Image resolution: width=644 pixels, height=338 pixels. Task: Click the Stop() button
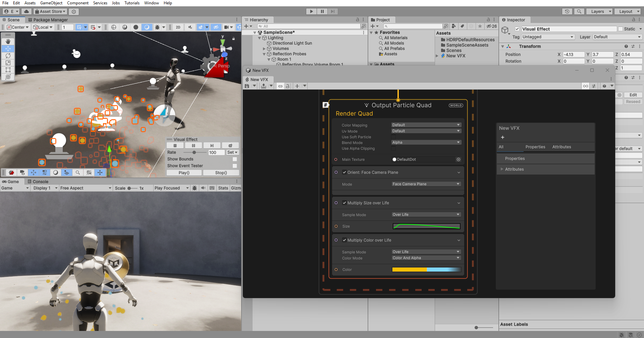point(221,173)
